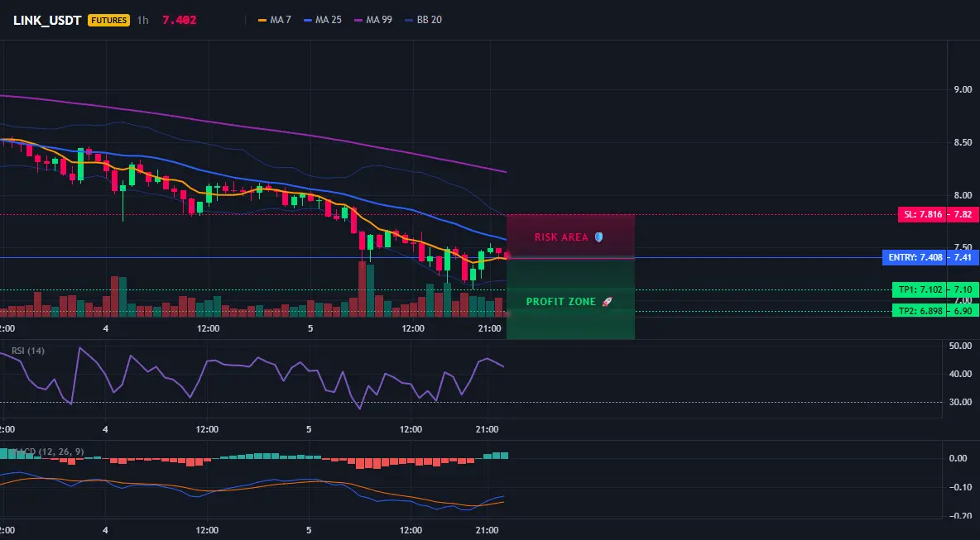The width and height of the screenshot is (980, 540).
Task: Click the SL: 7.816 stop-loss label
Action: point(921,215)
